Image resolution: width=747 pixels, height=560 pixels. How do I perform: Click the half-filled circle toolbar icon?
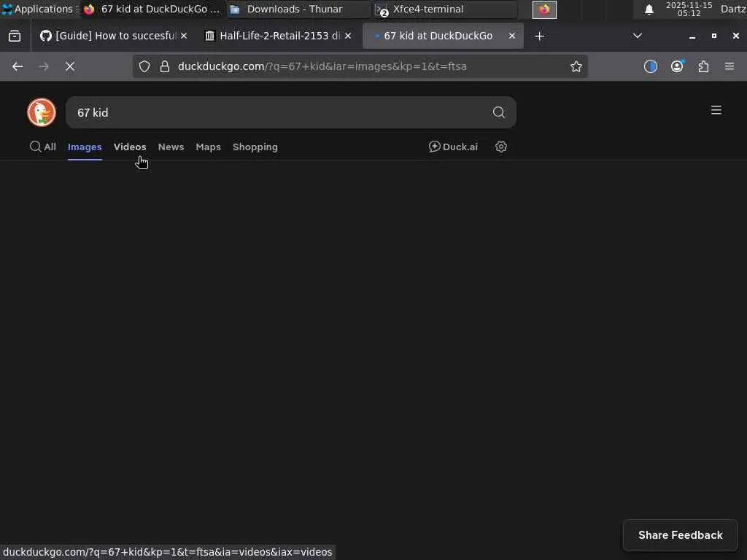tap(650, 66)
